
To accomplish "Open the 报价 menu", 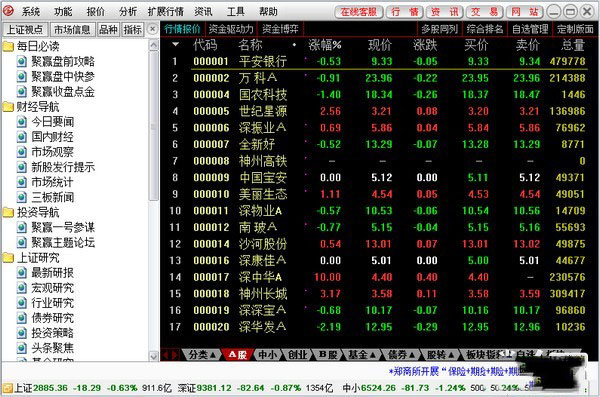I will click(96, 12).
